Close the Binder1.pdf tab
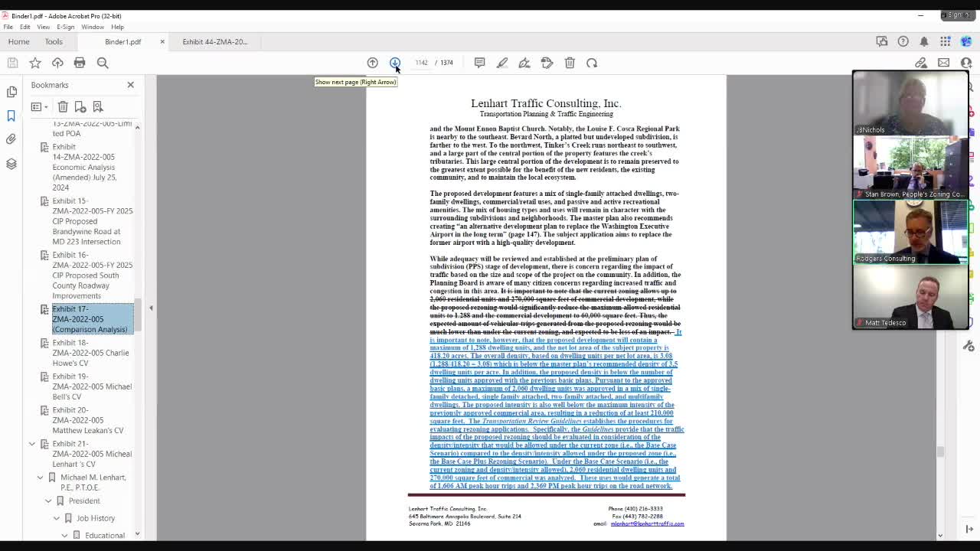 click(162, 41)
